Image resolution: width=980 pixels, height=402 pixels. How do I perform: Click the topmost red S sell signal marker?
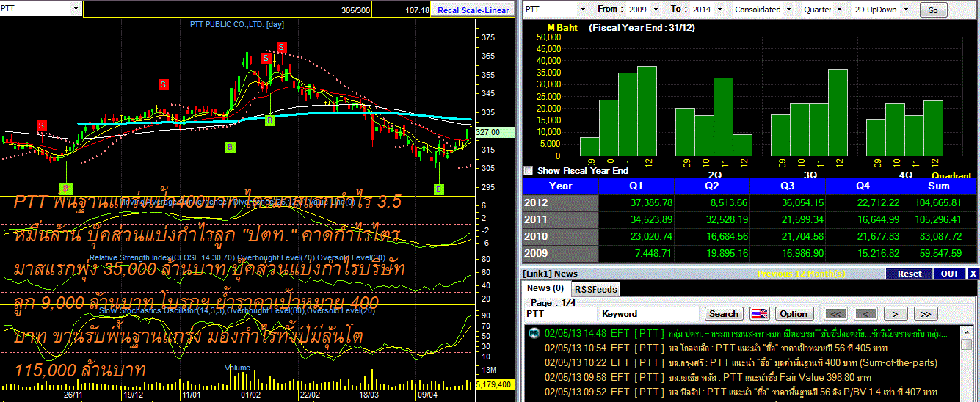[282, 48]
